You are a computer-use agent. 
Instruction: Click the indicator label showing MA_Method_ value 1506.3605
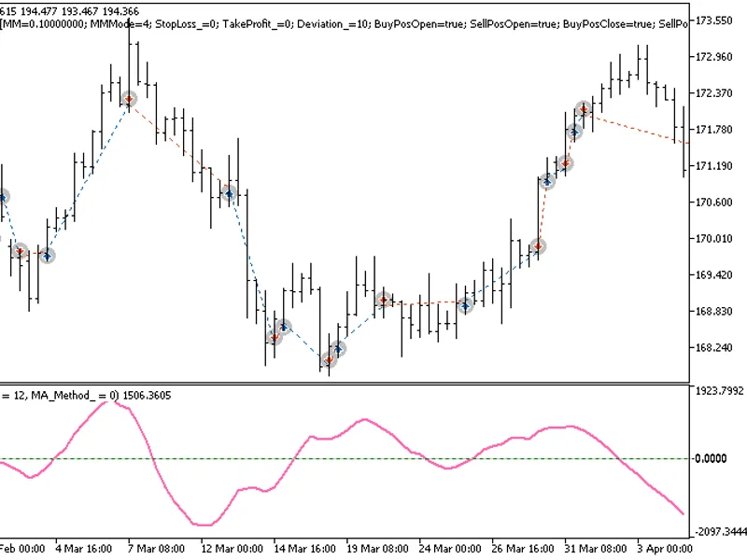point(86,395)
